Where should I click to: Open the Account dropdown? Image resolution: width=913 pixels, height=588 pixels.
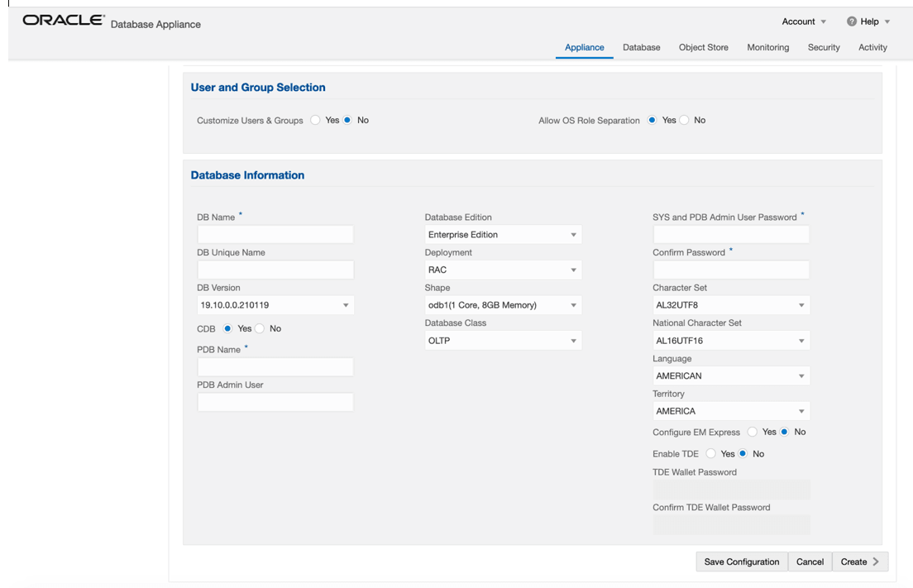(x=799, y=22)
